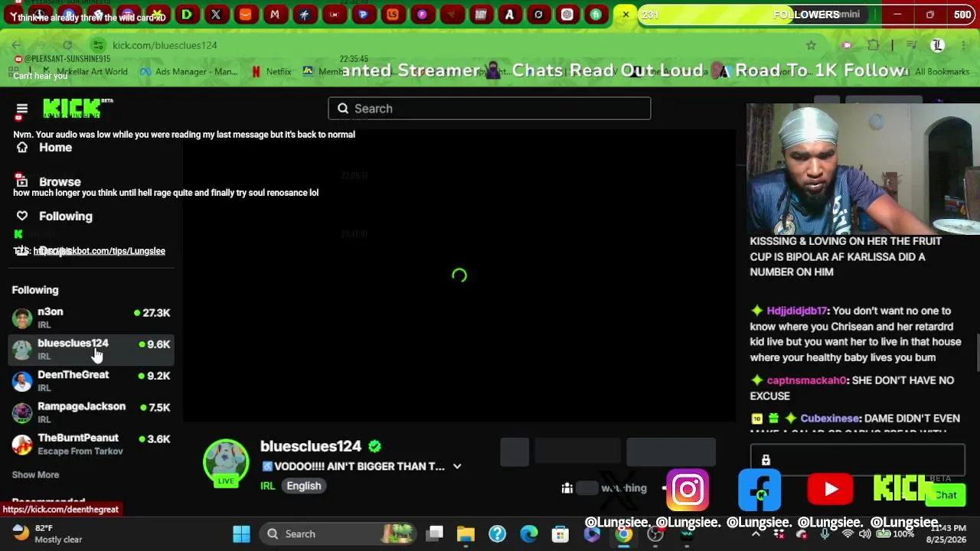
Task: Click the English language tag
Action: [304, 486]
